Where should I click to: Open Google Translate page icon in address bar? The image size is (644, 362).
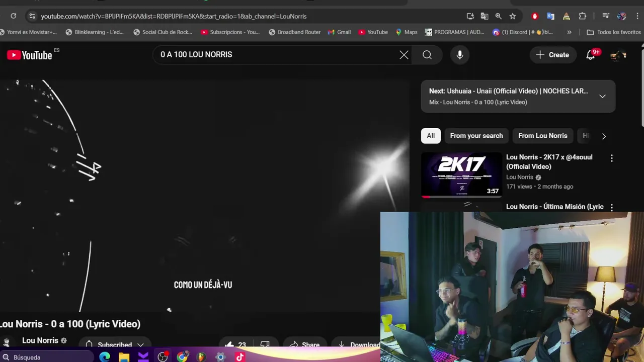point(485,16)
